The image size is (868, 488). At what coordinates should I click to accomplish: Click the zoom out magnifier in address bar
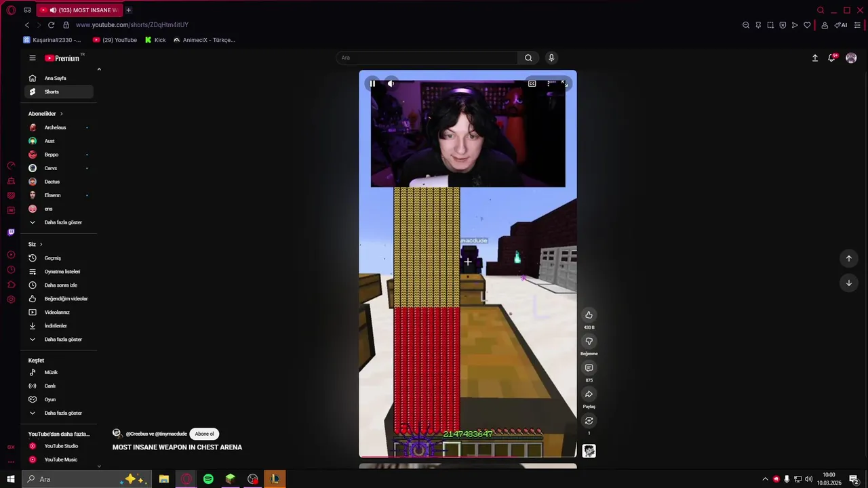(x=746, y=25)
